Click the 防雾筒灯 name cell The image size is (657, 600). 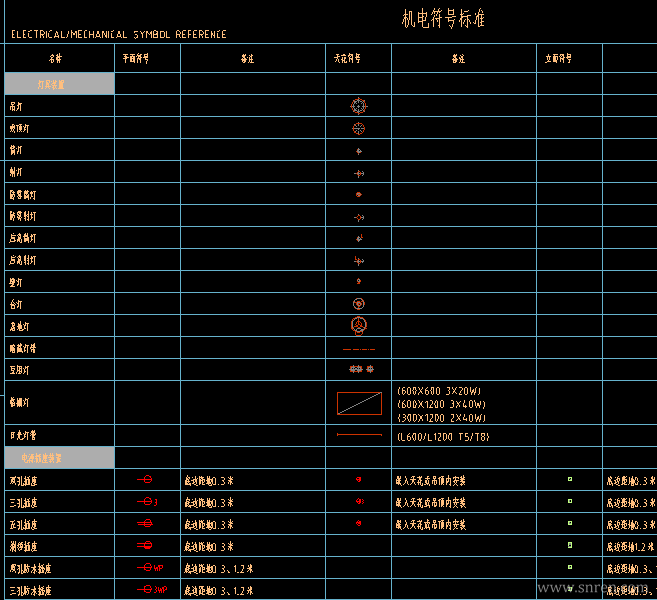point(59,194)
